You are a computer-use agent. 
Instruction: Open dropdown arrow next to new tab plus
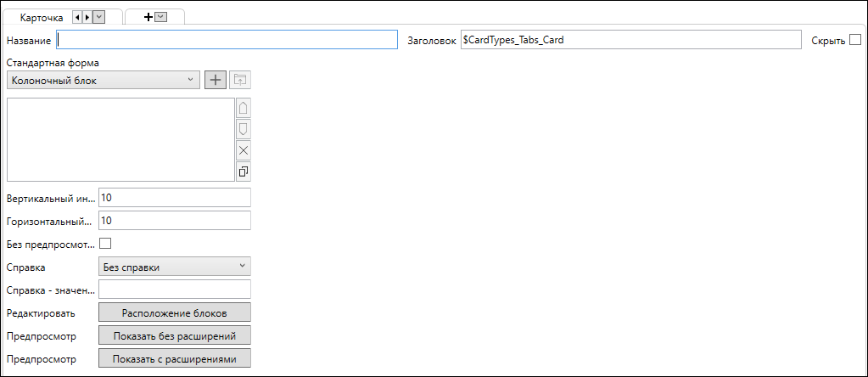[x=160, y=17]
